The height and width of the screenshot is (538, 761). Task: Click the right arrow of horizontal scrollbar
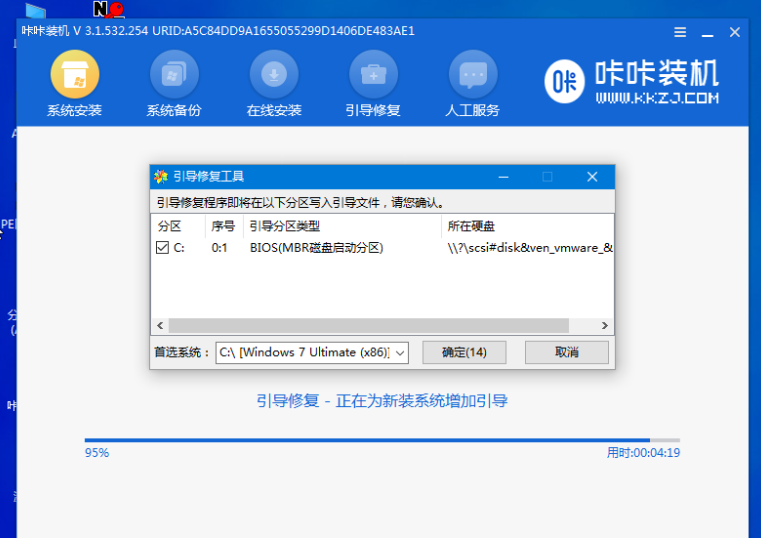pyautogui.click(x=604, y=326)
